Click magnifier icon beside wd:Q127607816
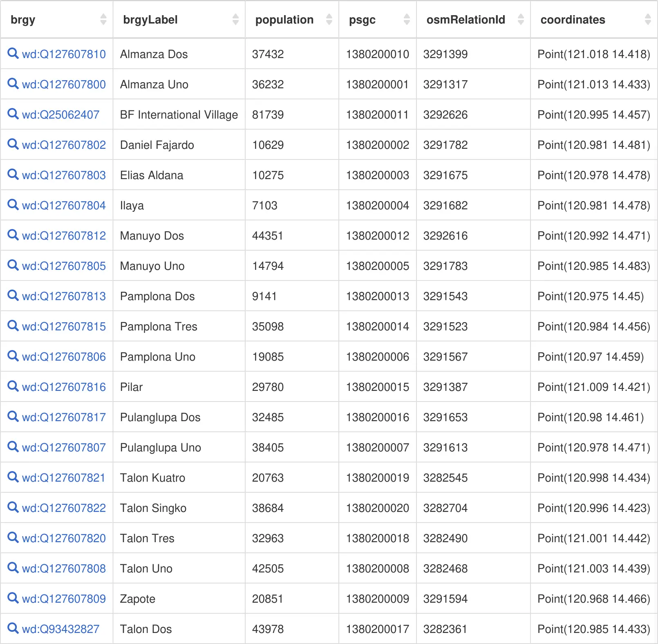 (13, 386)
